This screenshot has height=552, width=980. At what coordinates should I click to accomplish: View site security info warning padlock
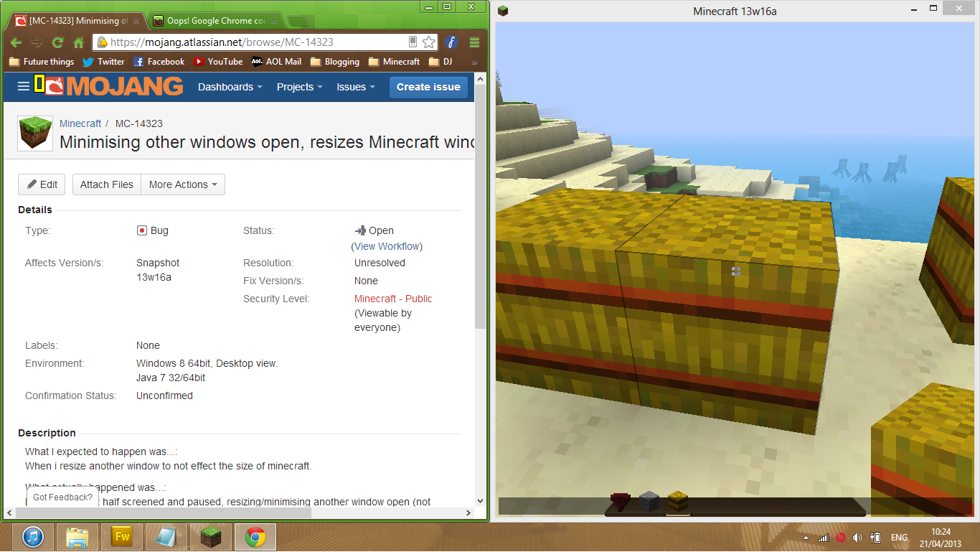103,42
